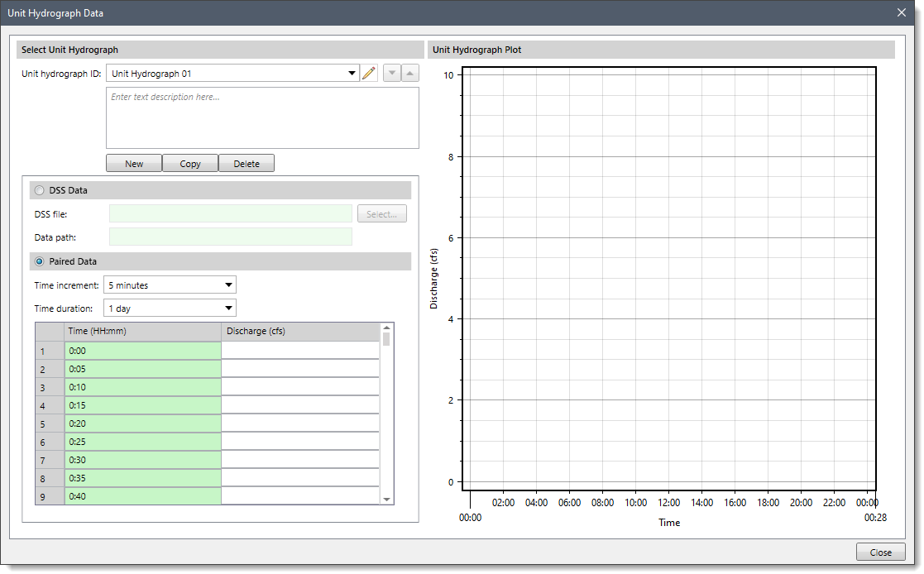Click the text description field
The width and height of the screenshot is (924, 574).
pos(262,118)
